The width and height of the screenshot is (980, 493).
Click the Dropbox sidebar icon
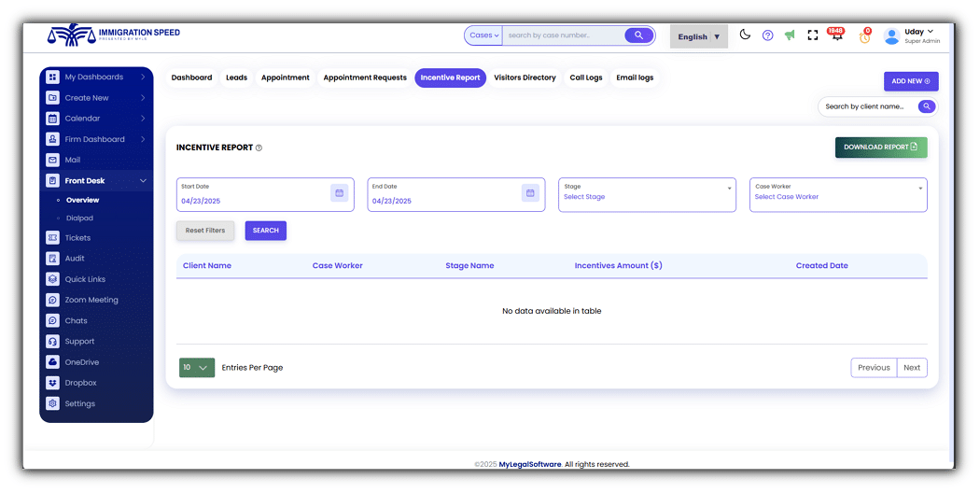pos(53,383)
